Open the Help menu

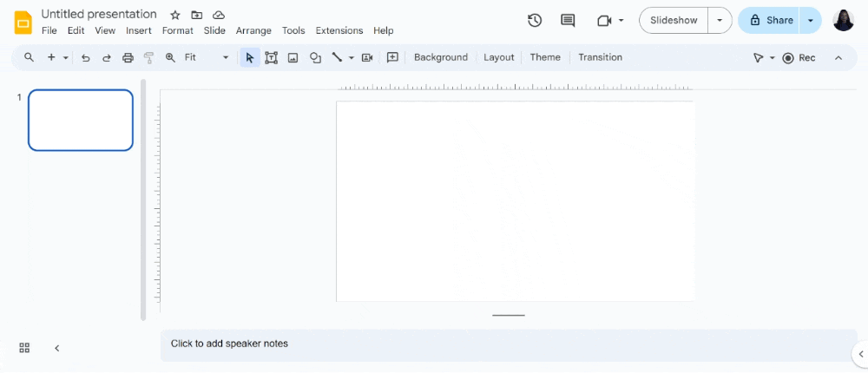383,30
